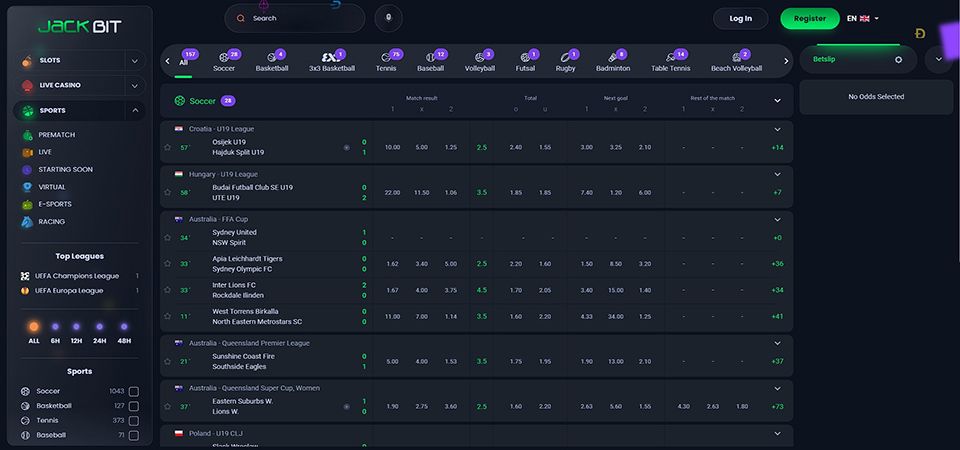Viewport: 960px width, 450px height.
Task: Expand the Slots menu section
Action: click(135, 61)
